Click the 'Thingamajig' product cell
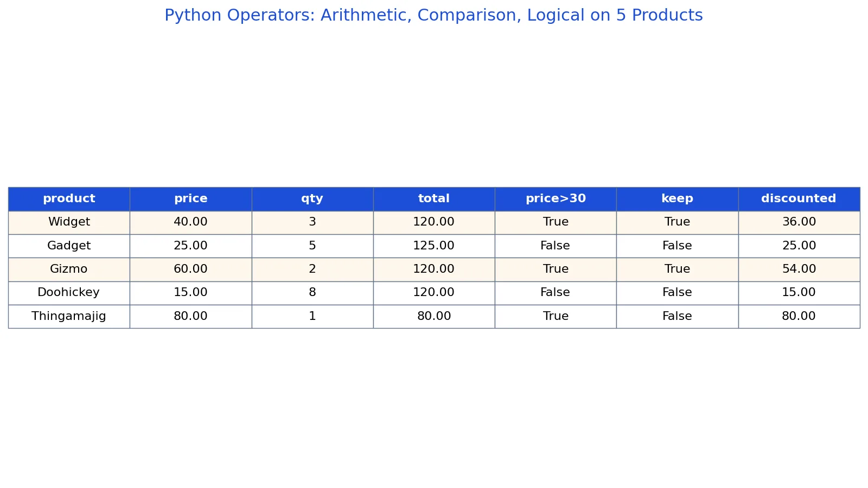The width and height of the screenshot is (868, 488). [69, 316]
